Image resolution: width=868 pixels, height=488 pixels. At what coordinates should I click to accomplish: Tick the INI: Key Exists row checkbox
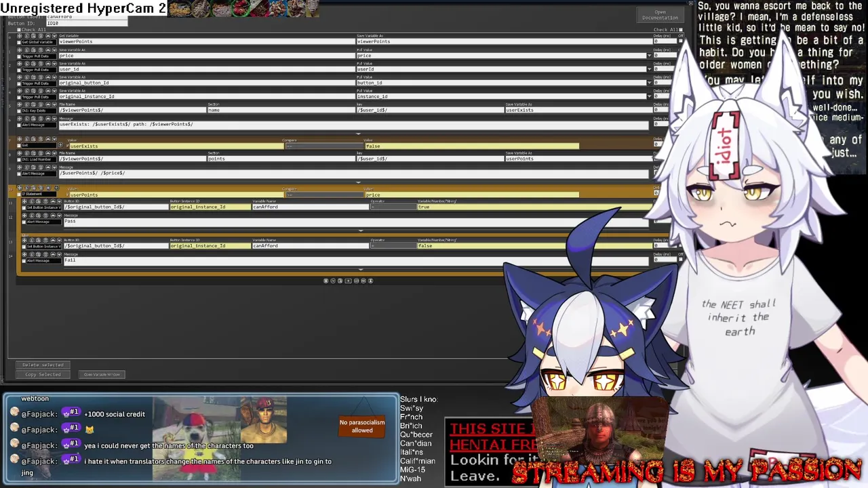(x=18, y=110)
